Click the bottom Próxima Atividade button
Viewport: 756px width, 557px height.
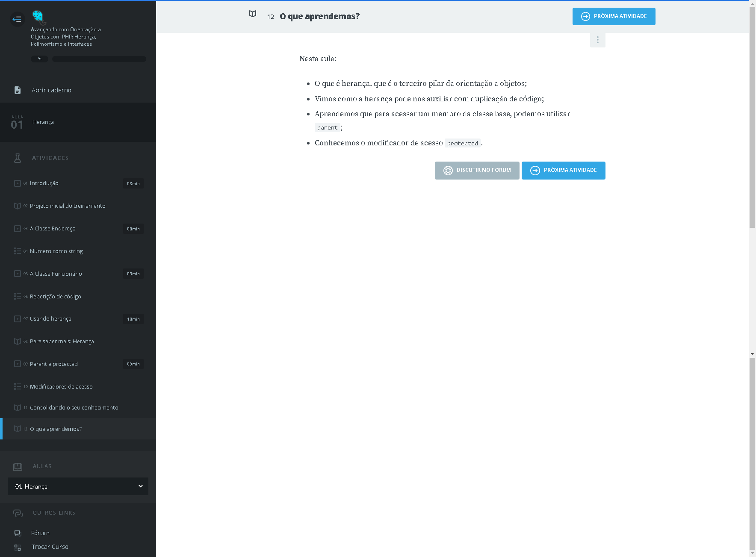(x=563, y=171)
